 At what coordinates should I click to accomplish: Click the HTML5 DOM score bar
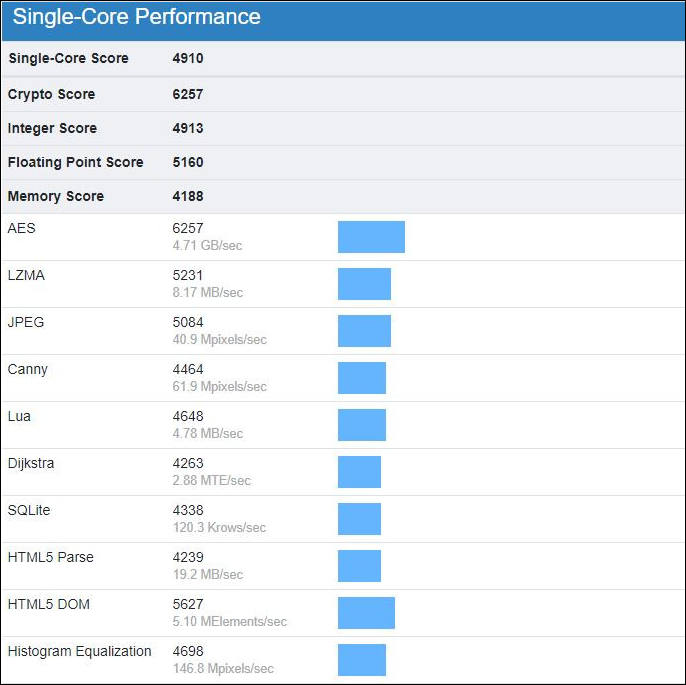pos(366,613)
